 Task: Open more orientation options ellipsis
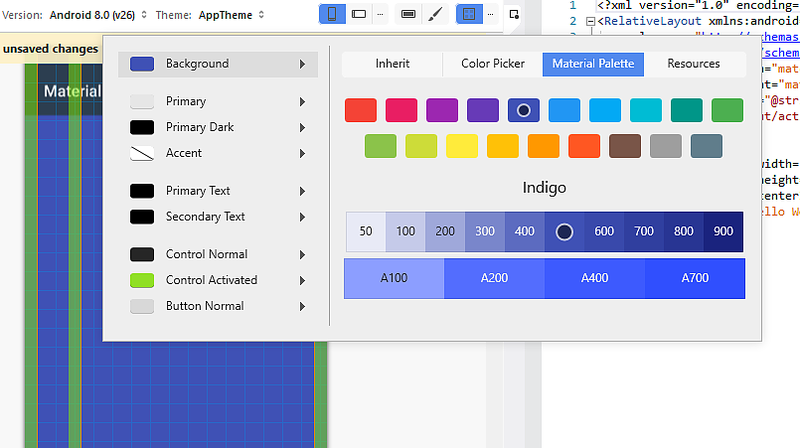tap(380, 14)
